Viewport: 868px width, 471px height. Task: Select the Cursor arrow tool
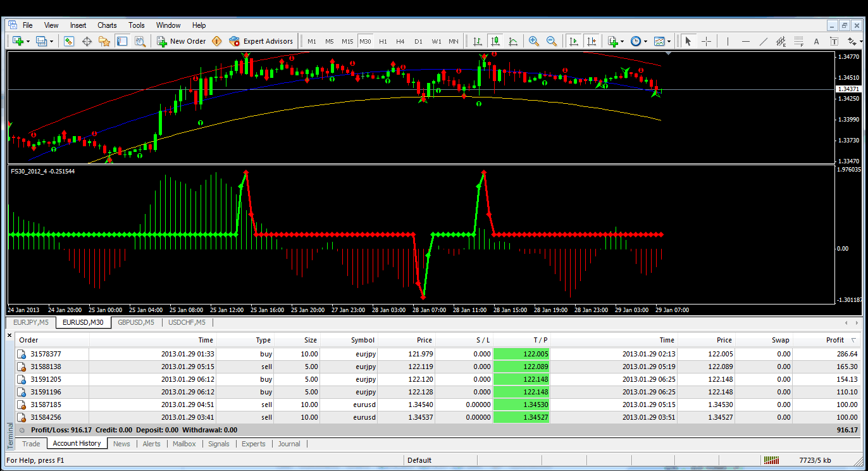click(688, 41)
